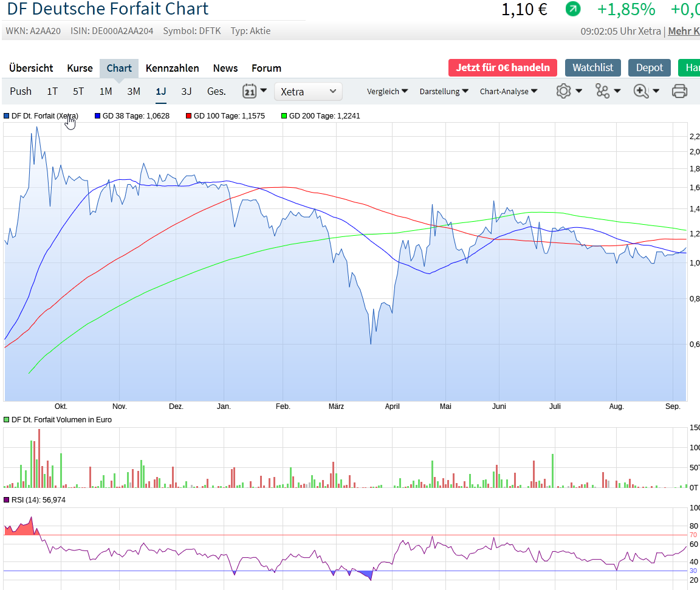Click the +1,85% change value
The height and width of the screenshot is (590, 700).
click(x=626, y=9)
